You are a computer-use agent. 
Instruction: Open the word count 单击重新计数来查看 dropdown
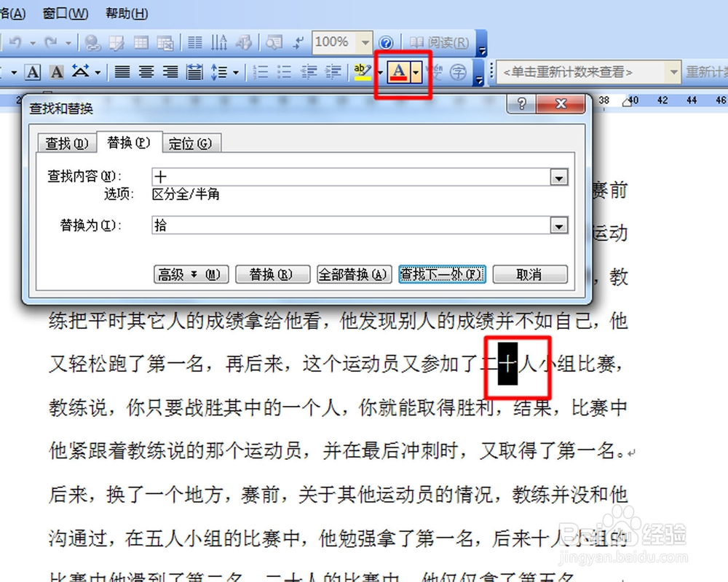tap(673, 72)
